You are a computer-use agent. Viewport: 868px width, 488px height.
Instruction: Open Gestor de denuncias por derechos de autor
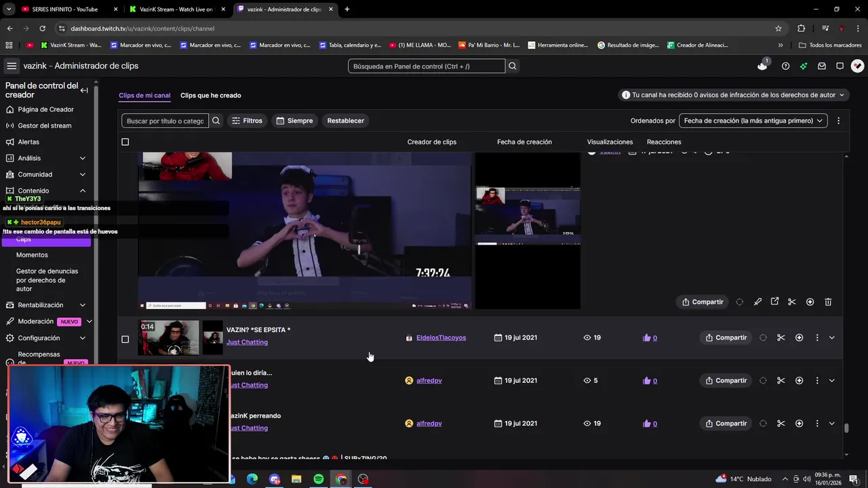click(47, 280)
